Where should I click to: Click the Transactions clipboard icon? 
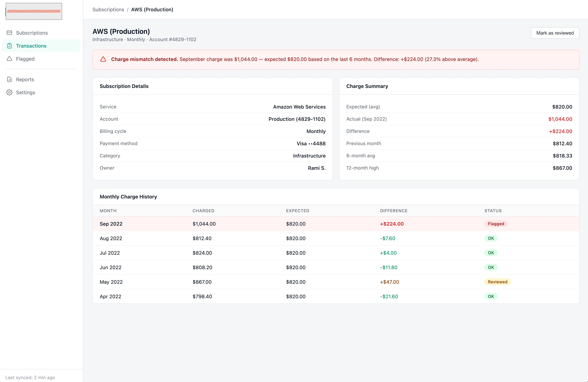9,46
